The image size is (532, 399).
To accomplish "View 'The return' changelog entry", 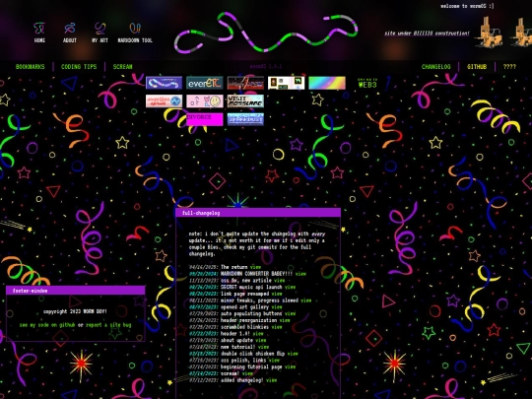I will 255,267.
